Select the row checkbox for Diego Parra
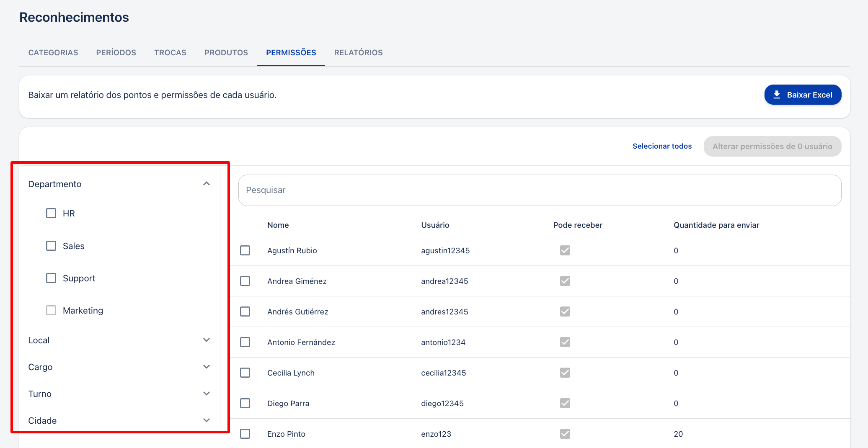The image size is (868, 448). point(245,403)
